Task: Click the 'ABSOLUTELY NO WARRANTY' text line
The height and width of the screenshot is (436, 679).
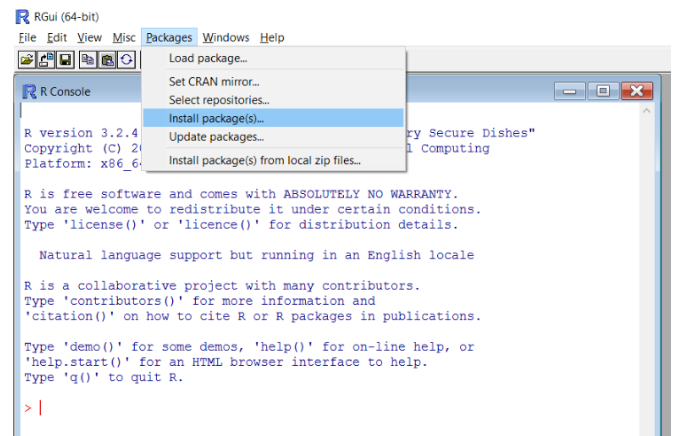Action: click(241, 194)
